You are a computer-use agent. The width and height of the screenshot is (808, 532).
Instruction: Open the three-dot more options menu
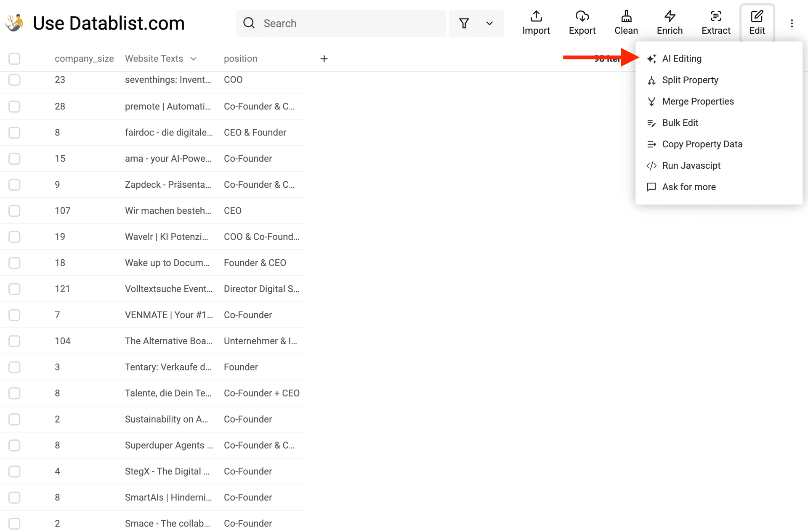792,24
